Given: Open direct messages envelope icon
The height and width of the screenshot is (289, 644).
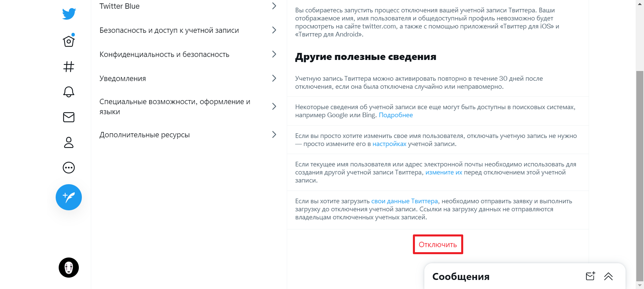Looking at the screenshot, I should (x=68, y=117).
